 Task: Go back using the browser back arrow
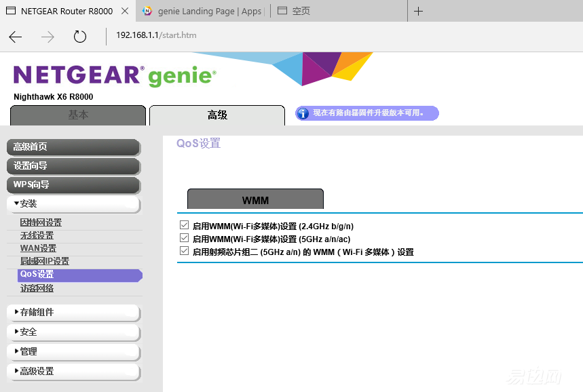(x=15, y=37)
